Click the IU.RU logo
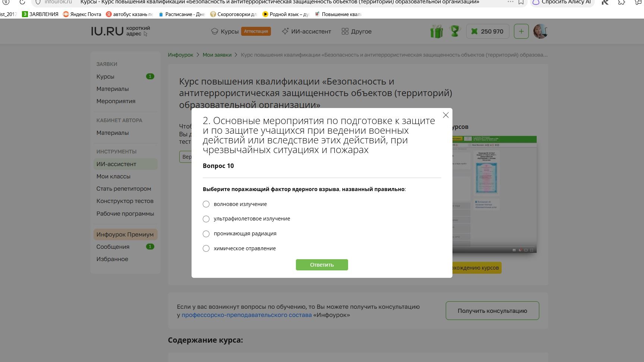 coord(107,31)
